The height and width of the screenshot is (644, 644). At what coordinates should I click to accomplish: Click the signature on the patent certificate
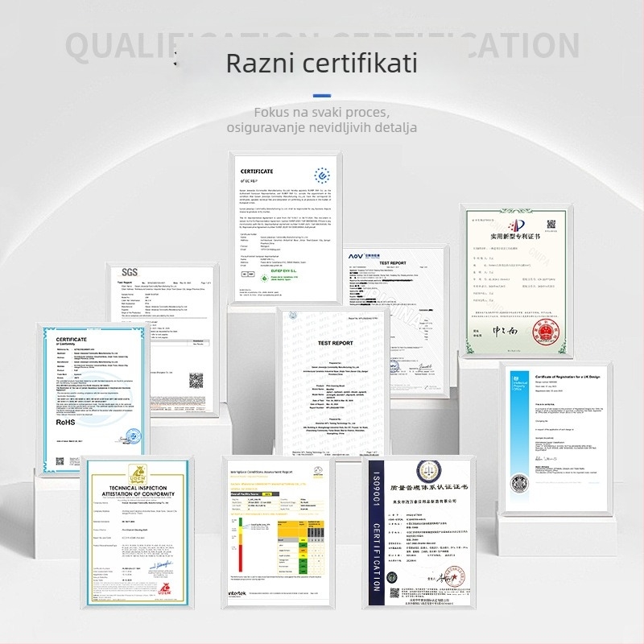[x=505, y=331]
